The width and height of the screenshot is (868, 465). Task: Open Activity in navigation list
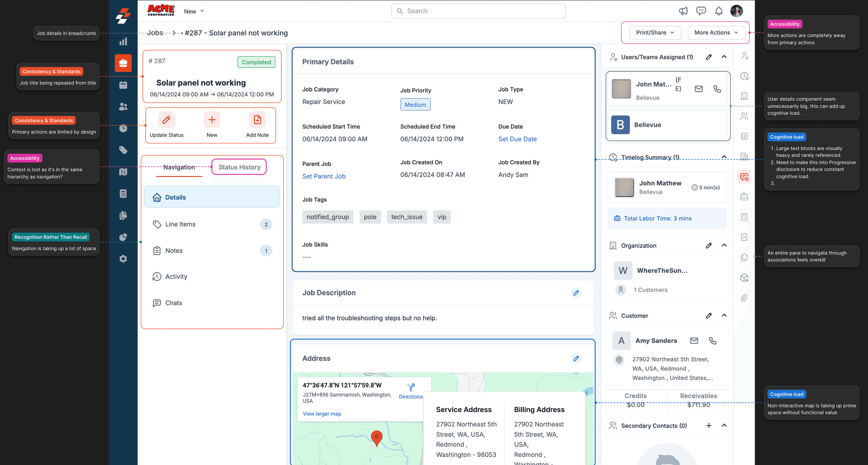pyautogui.click(x=212, y=276)
